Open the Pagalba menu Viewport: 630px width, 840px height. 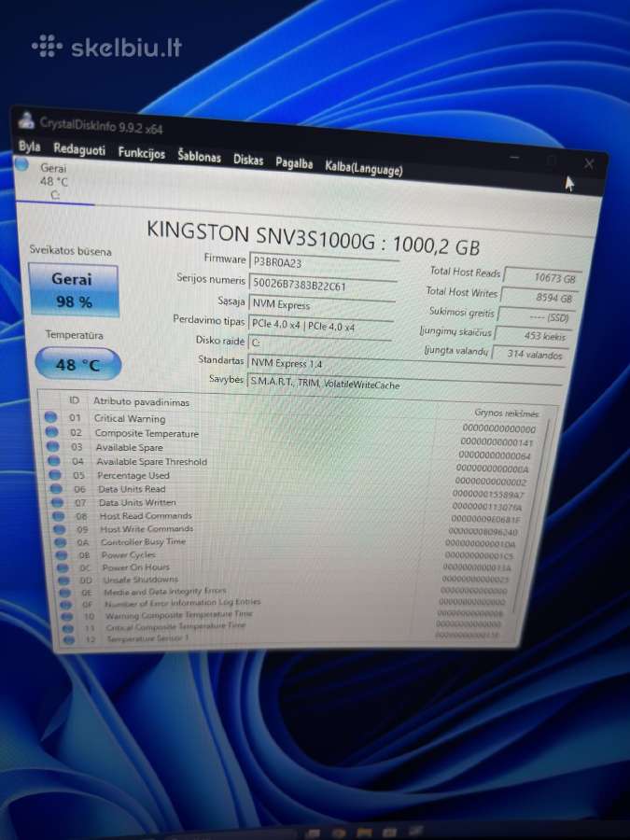tap(294, 162)
